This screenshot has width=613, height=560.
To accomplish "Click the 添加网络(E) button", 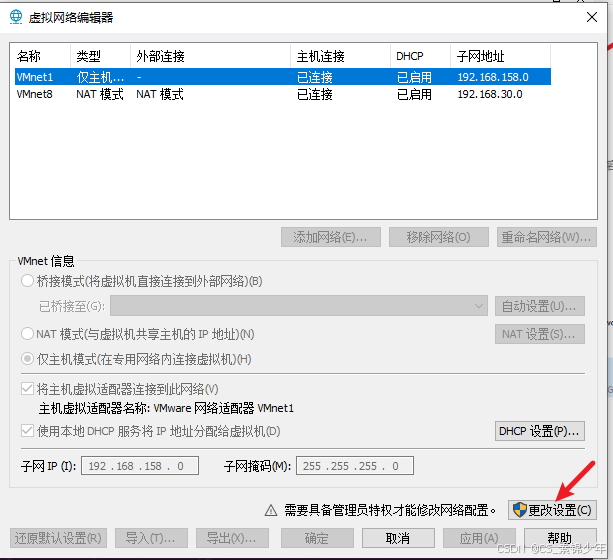I will pyautogui.click(x=331, y=237).
